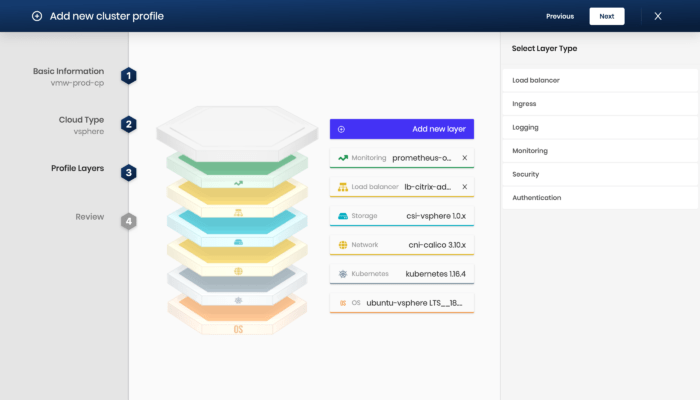
Task: Go to step 2 Cloud Type hexagon
Action: point(129,124)
